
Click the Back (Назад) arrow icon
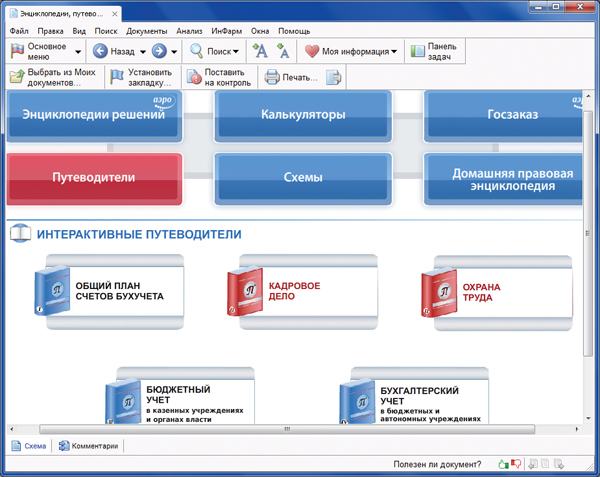click(100, 51)
